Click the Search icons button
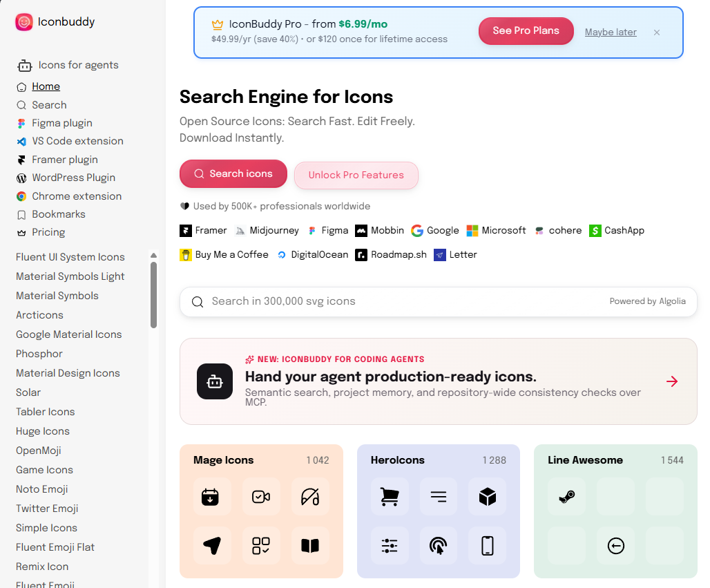This screenshot has height=588, width=710. 233,173
